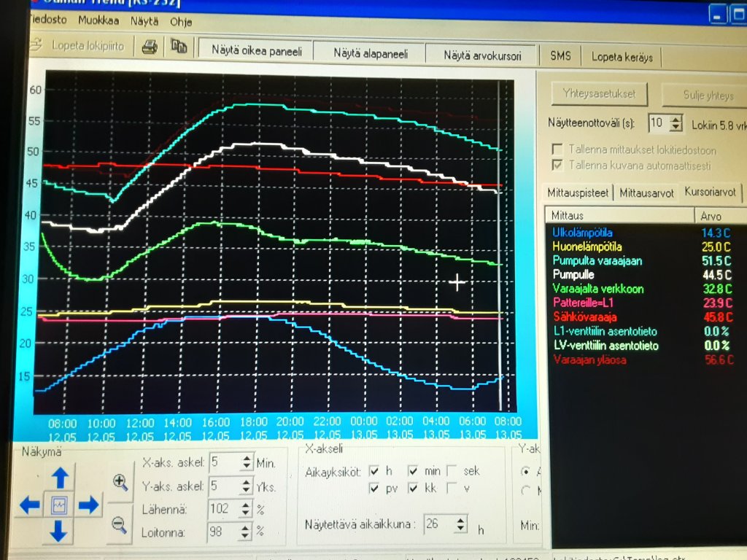The width and height of the screenshot is (747, 560).
Task: Open the Näytä menu
Action: coord(144,21)
